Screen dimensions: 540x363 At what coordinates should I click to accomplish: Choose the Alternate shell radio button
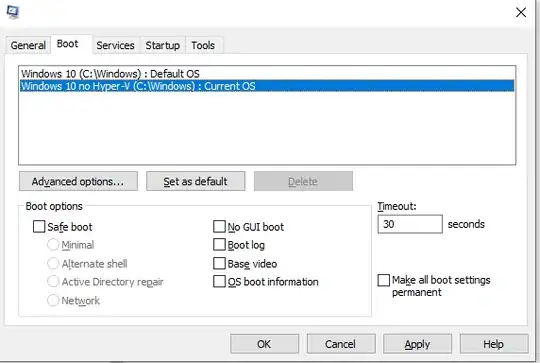click(x=53, y=263)
